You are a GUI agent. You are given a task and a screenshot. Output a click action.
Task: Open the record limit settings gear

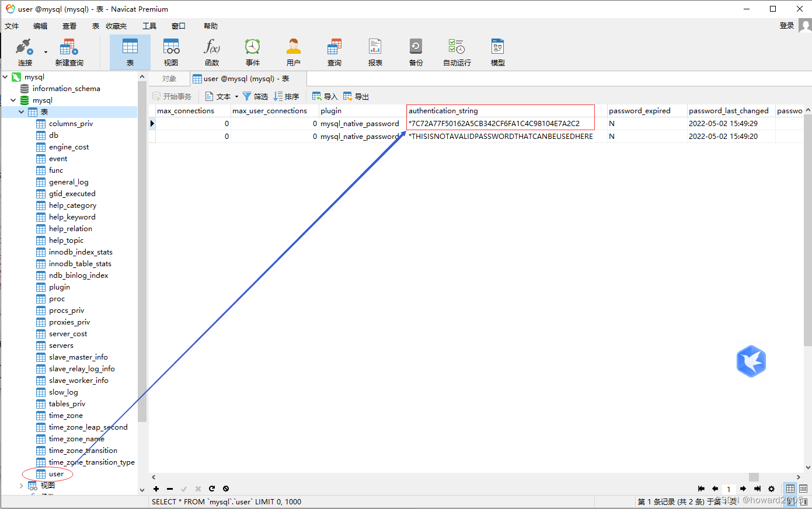(771, 489)
